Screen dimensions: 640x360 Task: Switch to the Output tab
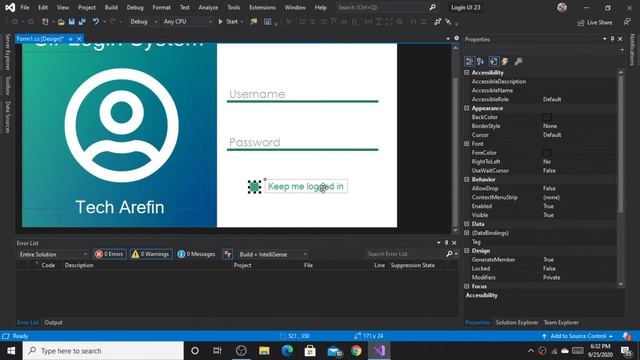pyautogui.click(x=53, y=322)
